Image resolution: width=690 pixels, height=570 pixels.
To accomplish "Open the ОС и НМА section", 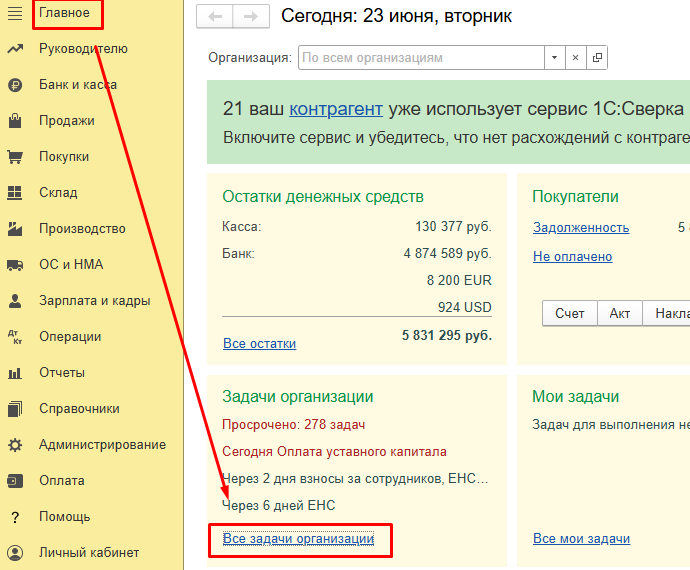I will coord(71,265).
